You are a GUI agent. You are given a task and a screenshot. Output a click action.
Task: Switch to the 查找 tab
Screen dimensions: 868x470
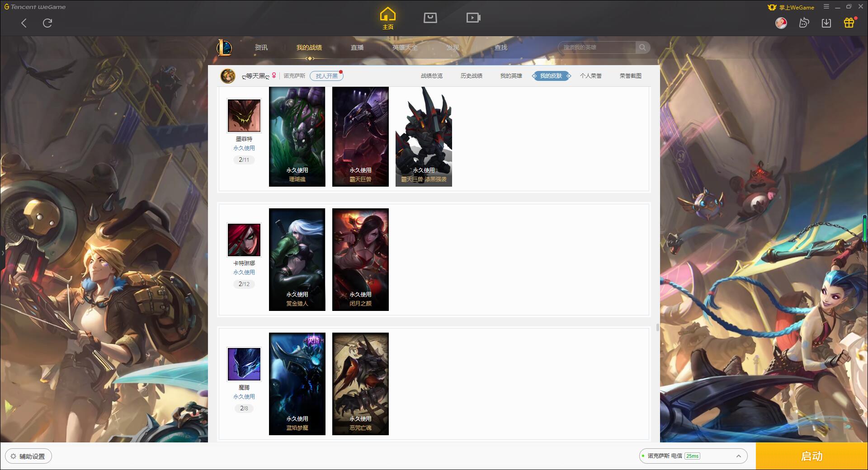click(501, 47)
